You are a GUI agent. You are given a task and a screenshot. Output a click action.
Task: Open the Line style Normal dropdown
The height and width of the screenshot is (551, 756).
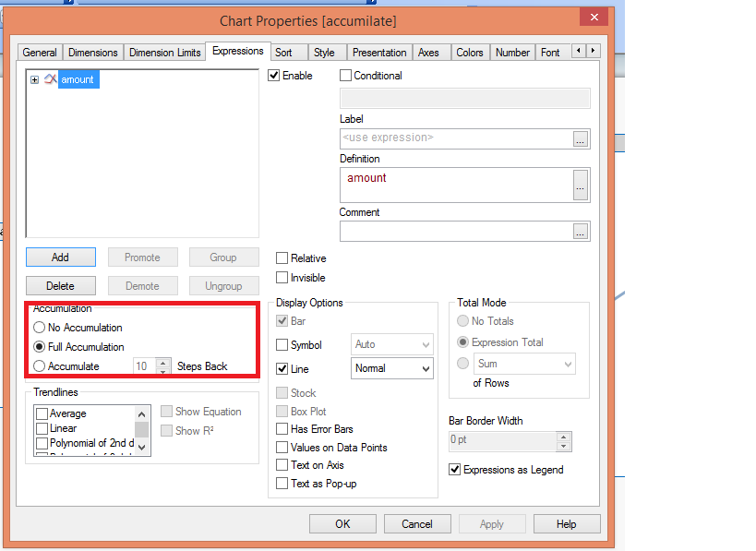[392, 368]
